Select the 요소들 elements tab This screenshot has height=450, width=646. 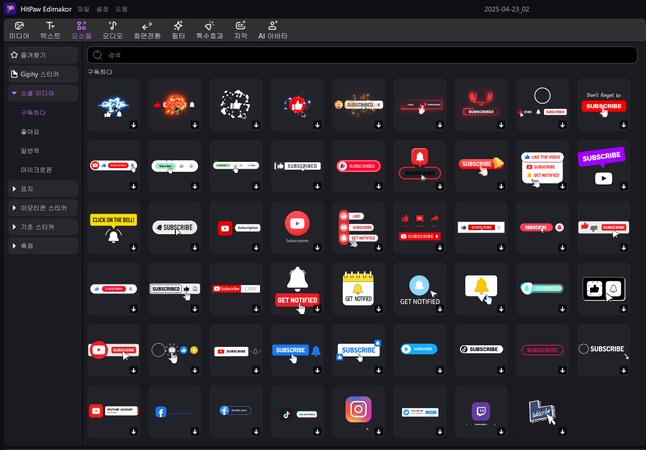[82, 30]
